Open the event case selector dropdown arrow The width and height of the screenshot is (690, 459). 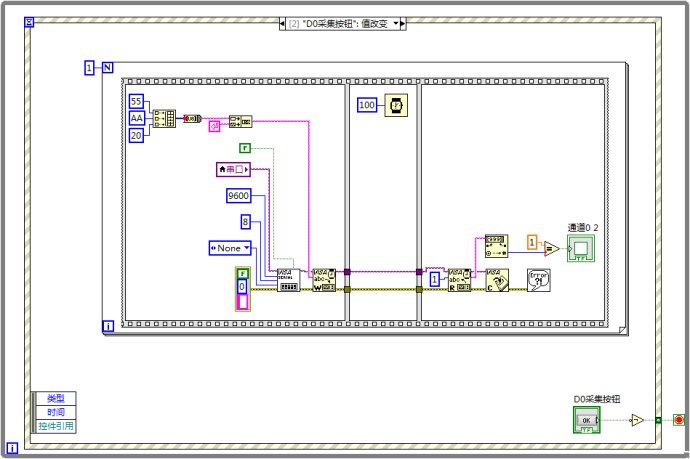(x=396, y=22)
